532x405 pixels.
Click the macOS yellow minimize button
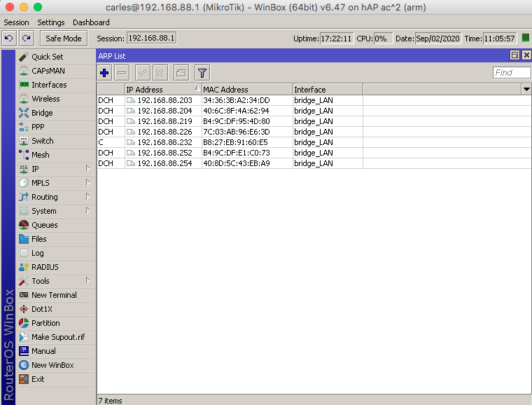tap(24, 7)
